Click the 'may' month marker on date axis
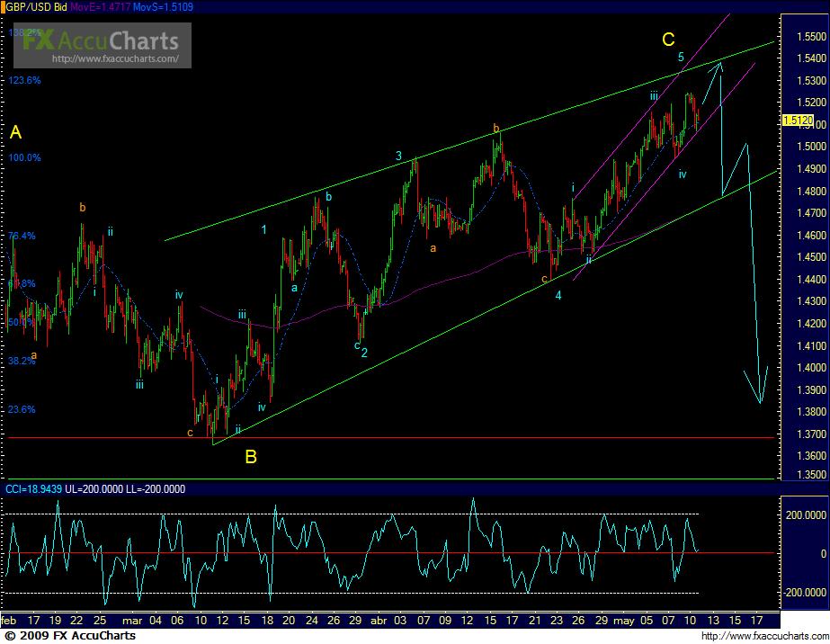This screenshot has width=830, height=644. [625, 621]
